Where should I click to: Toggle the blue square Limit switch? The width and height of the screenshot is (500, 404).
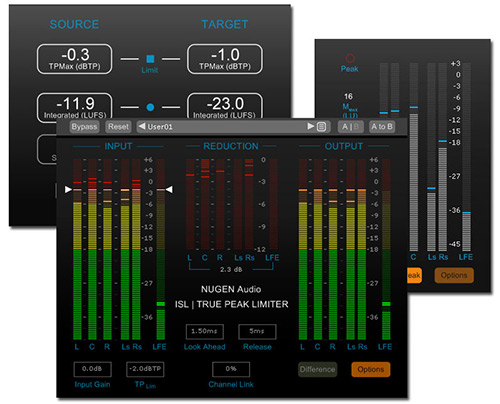(150, 59)
